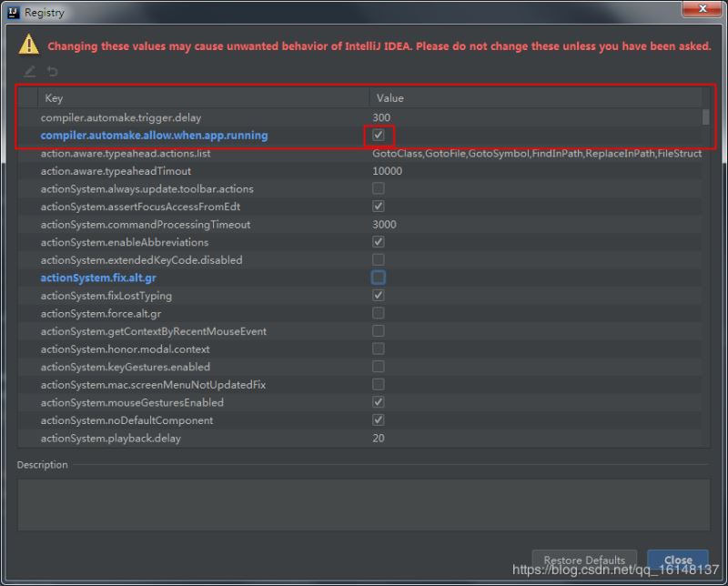Image resolution: width=728 pixels, height=586 pixels.
Task: Click the IntelliJ IDEA icon in title bar
Action: pos(14,13)
